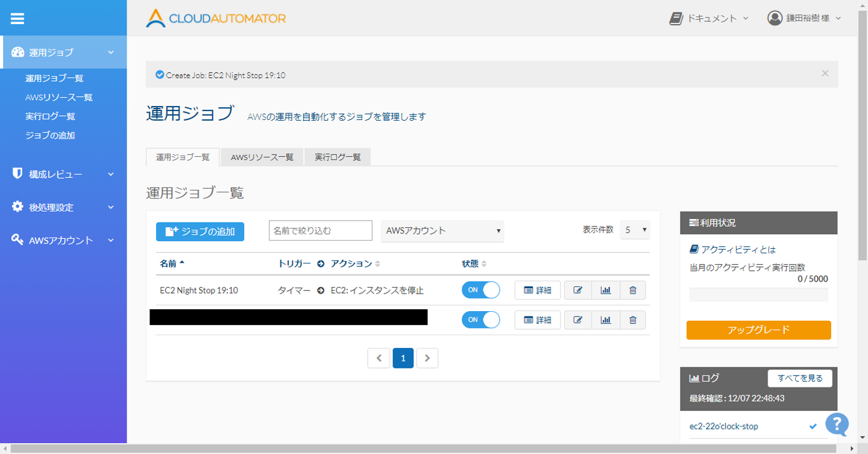Click the AWSアカウント key icon

[x=17, y=240]
